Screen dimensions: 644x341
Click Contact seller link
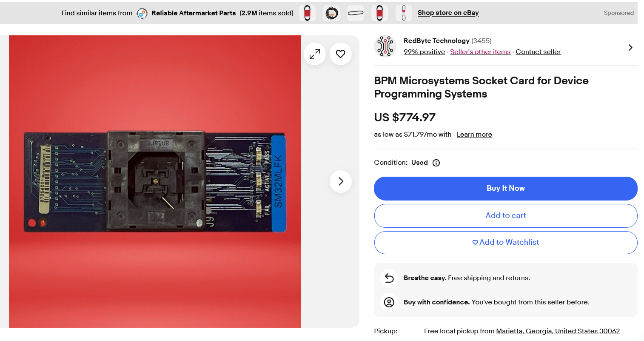pyautogui.click(x=538, y=52)
